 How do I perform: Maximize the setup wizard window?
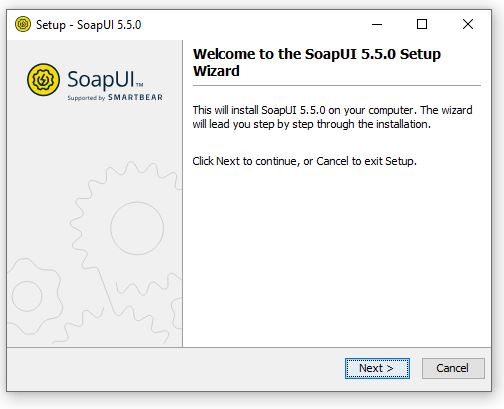(422, 24)
